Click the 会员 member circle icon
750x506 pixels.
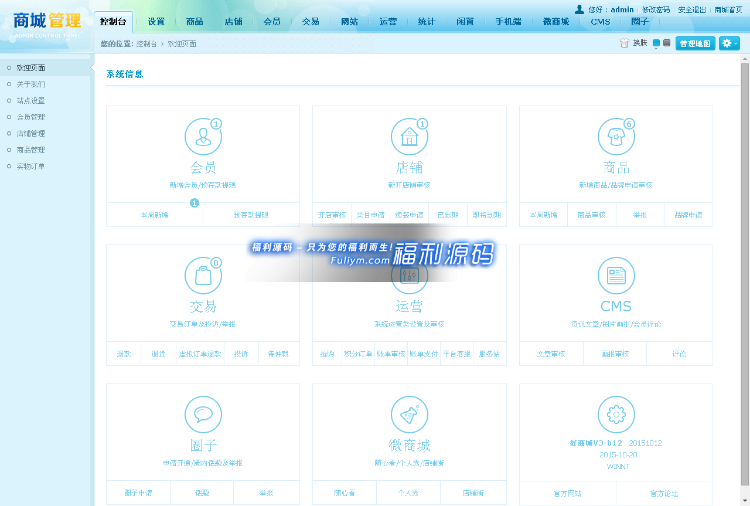(x=203, y=136)
